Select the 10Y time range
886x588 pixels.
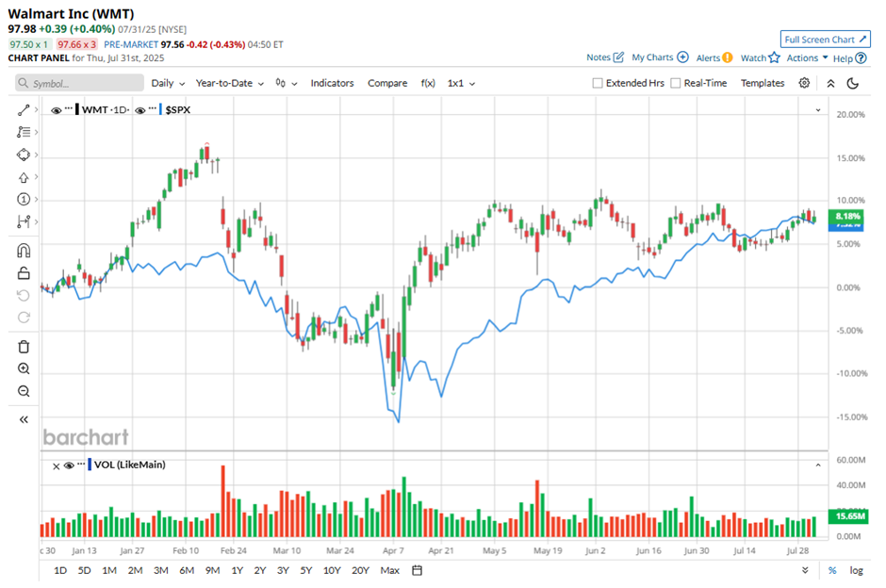pyautogui.click(x=332, y=570)
